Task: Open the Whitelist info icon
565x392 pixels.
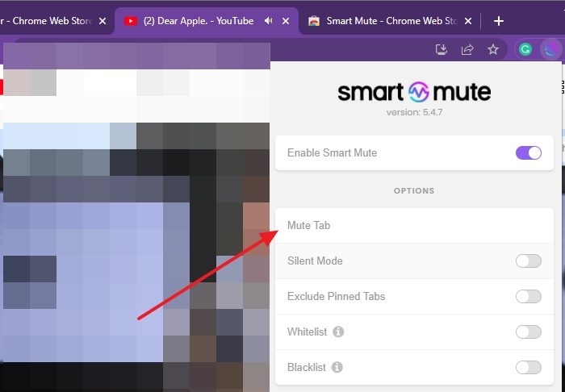Action: pos(338,332)
